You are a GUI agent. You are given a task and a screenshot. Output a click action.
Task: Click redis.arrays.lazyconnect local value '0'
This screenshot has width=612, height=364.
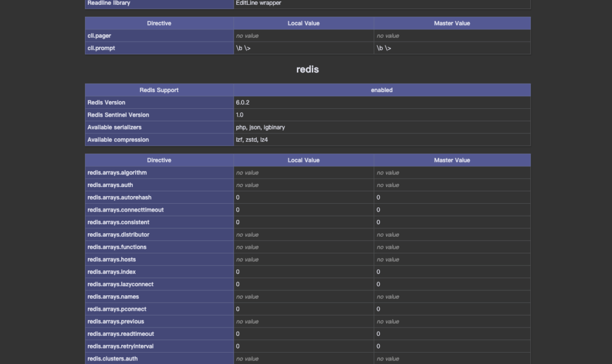(x=238, y=285)
